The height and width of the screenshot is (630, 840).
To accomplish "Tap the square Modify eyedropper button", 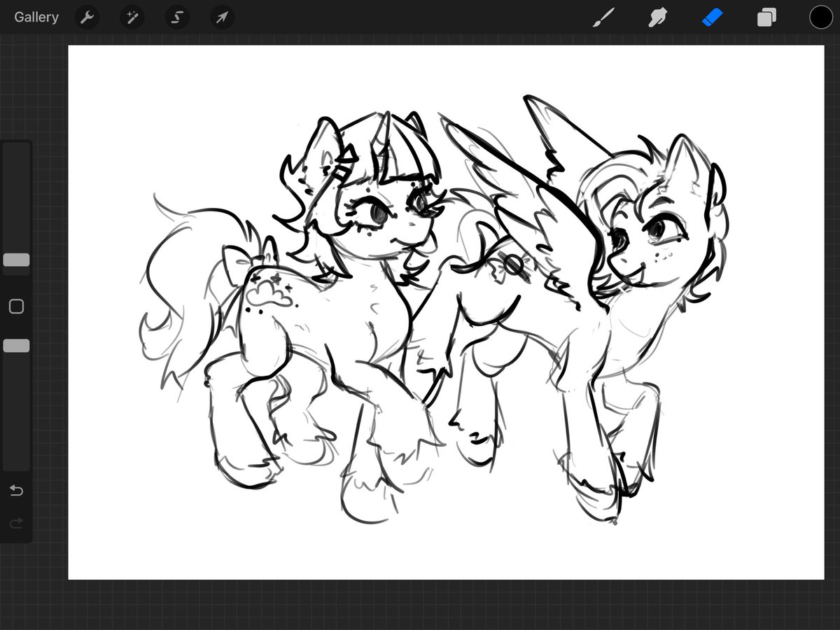I will tap(16, 307).
